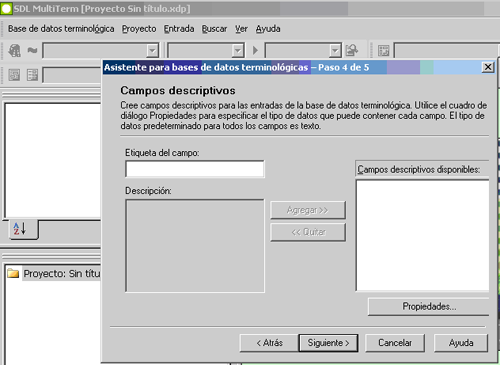Go back with the Atrás button

point(269,343)
